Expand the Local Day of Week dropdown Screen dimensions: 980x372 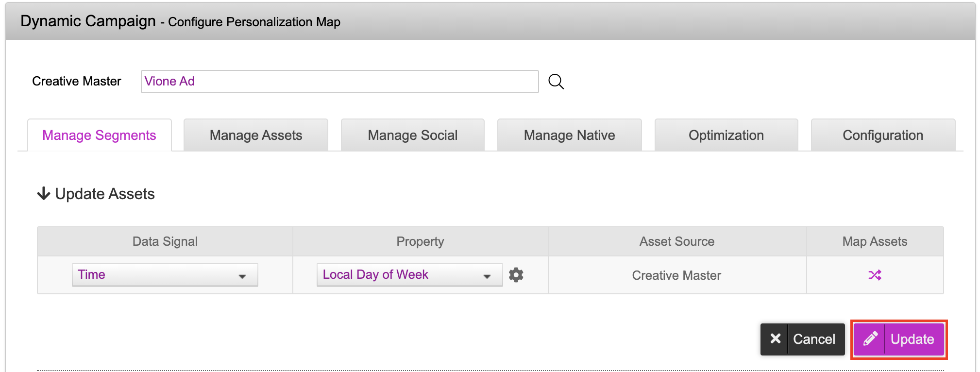pos(409,275)
